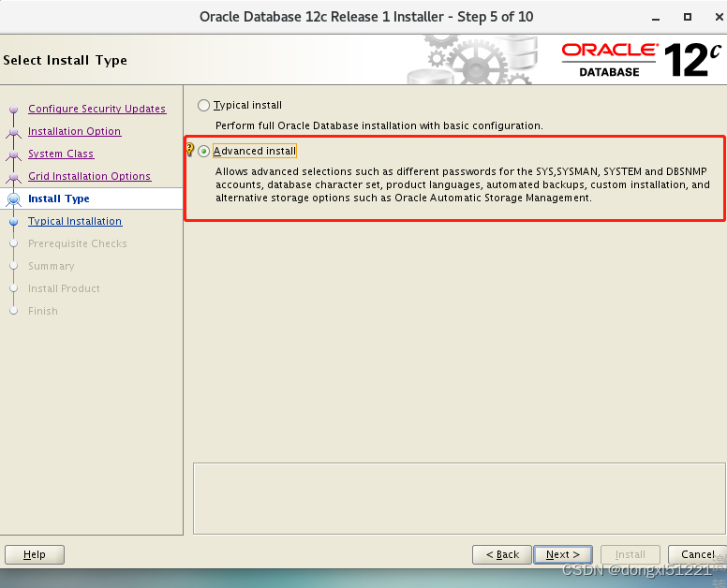Go to the Installation Option step

coord(74,131)
